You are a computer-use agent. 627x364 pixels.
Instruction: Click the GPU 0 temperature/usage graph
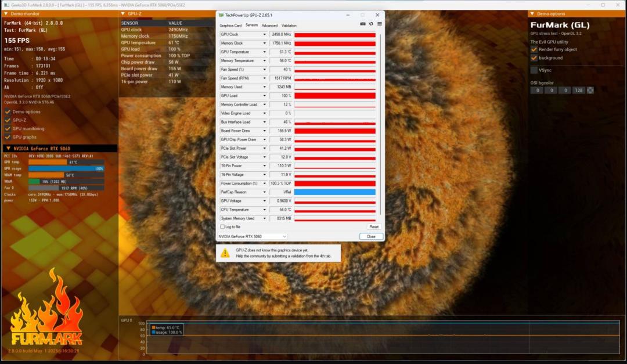[383, 338]
